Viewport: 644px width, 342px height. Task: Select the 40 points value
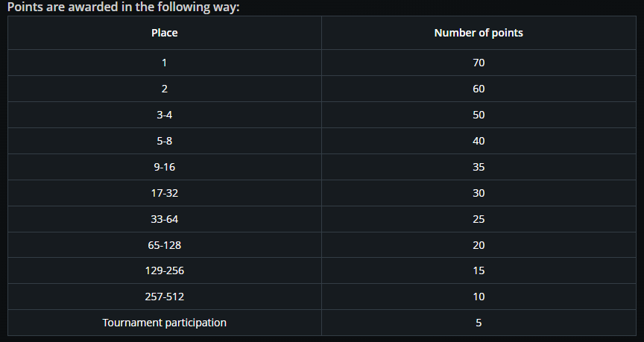[x=479, y=141]
